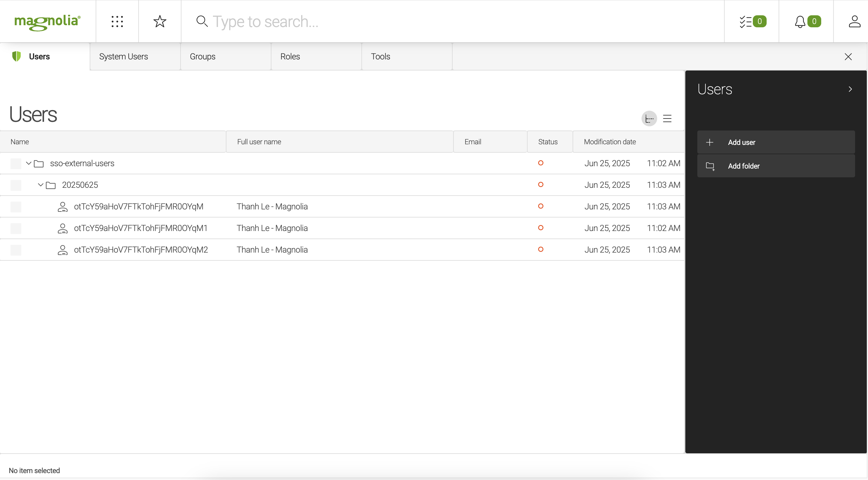Click 11:02 AM time in OYqM1 row
This screenshot has height=480, width=868.
[663, 228]
